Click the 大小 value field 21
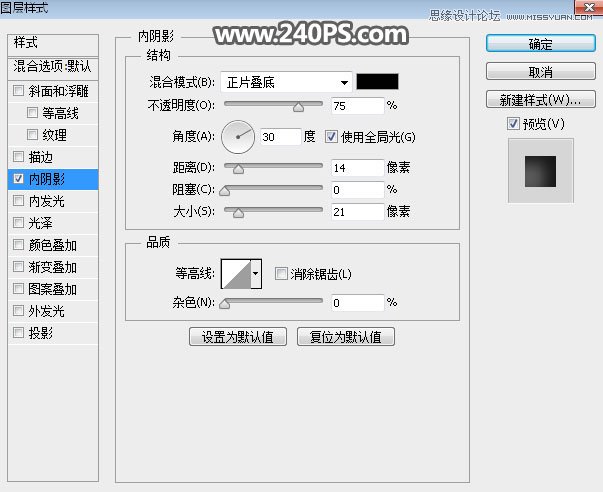This screenshot has height=492, width=603. (358, 212)
